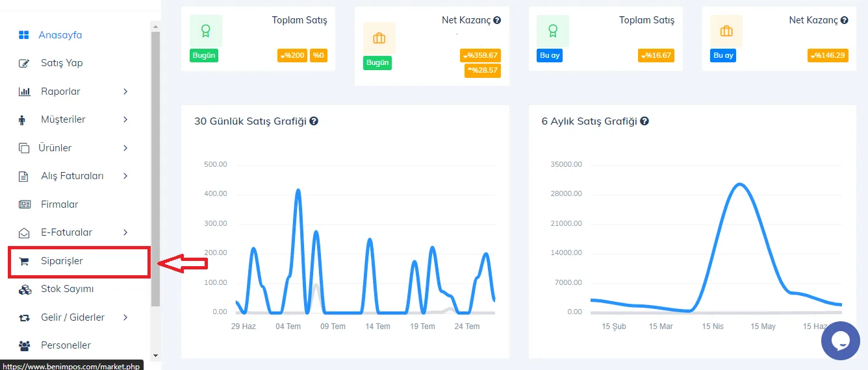Expand the Ürünler submenu chevron
Image resolution: width=868 pixels, height=370 pixels.
pos(125,148)
